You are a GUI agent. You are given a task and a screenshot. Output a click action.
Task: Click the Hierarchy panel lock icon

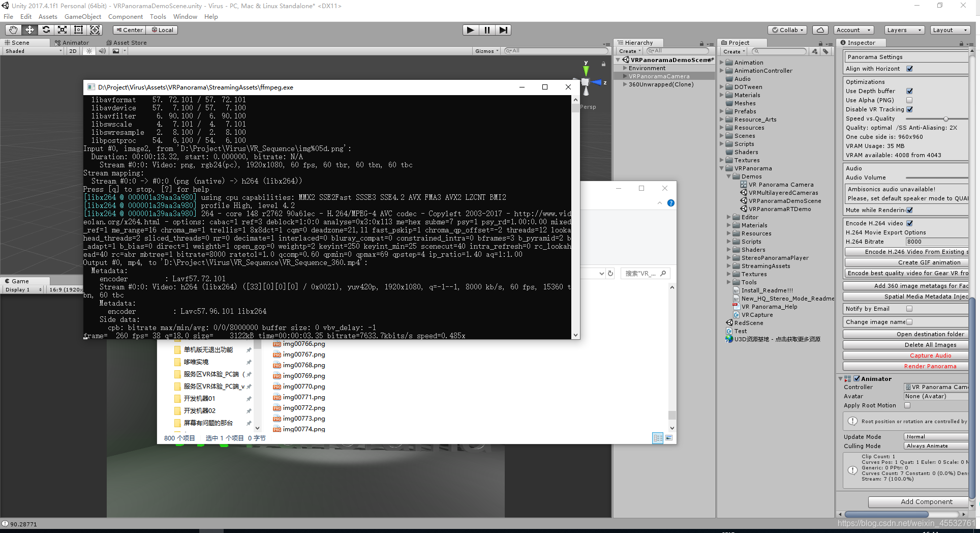pyautogui.click(x=701, y=43)
